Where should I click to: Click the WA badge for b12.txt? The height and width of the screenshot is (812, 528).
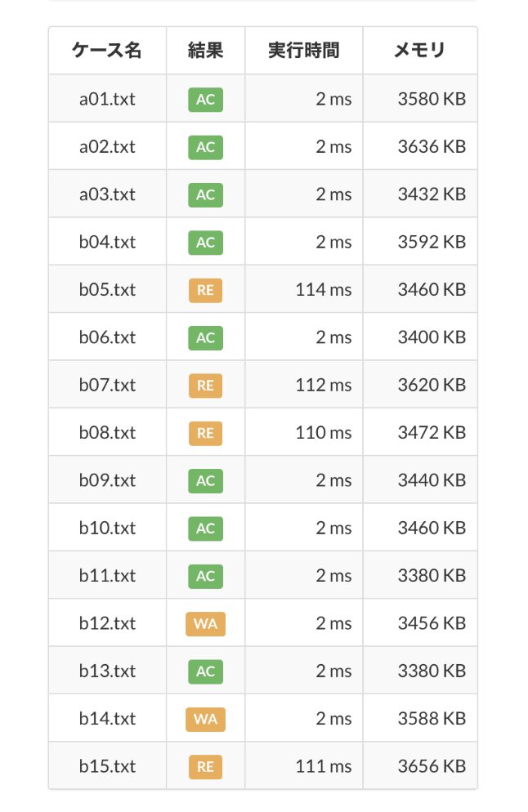[x=206, y=623]
